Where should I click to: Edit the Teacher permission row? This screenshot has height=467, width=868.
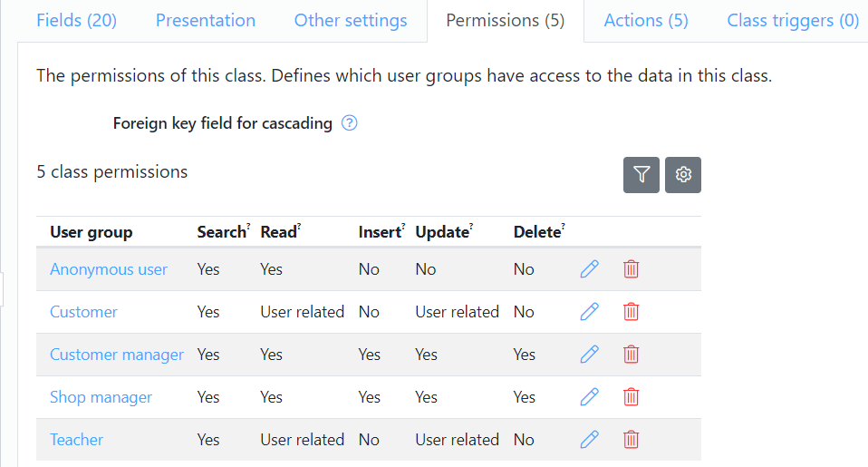tap(590, 440)
